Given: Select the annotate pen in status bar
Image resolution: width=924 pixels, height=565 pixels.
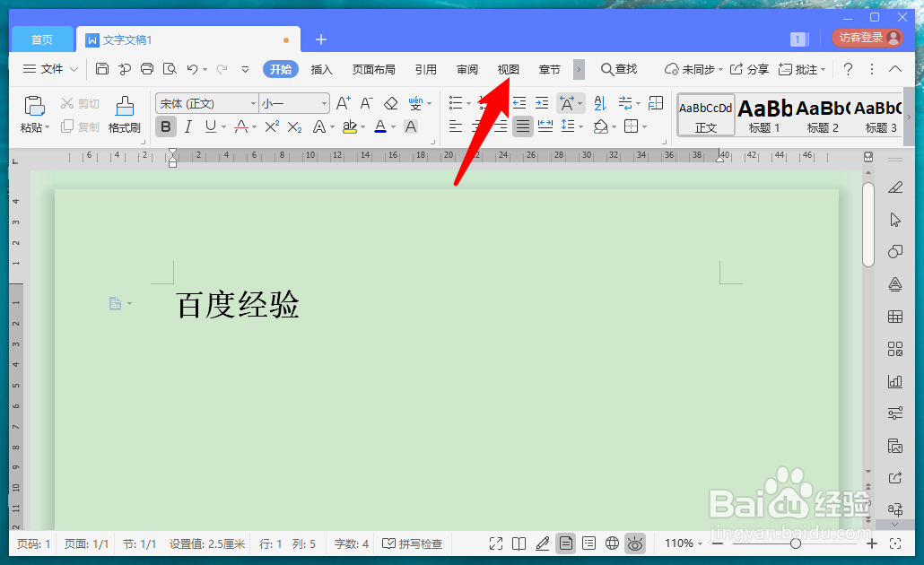Looking at the screenshot, I should point(542,543).
